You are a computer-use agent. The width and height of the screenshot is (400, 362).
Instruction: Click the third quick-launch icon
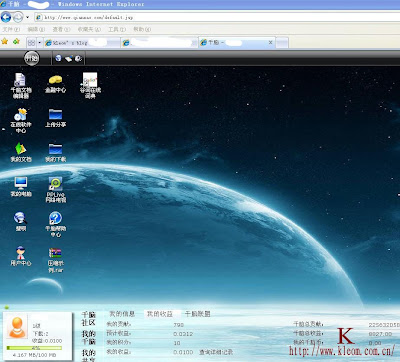pos(78,59)
